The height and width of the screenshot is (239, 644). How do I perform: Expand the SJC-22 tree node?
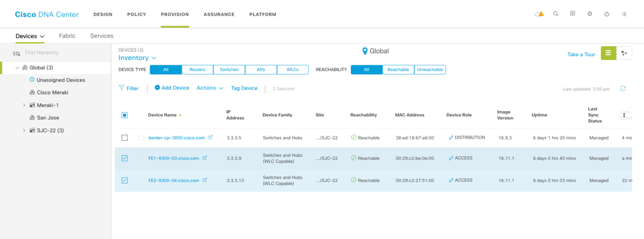click(24, 130)
